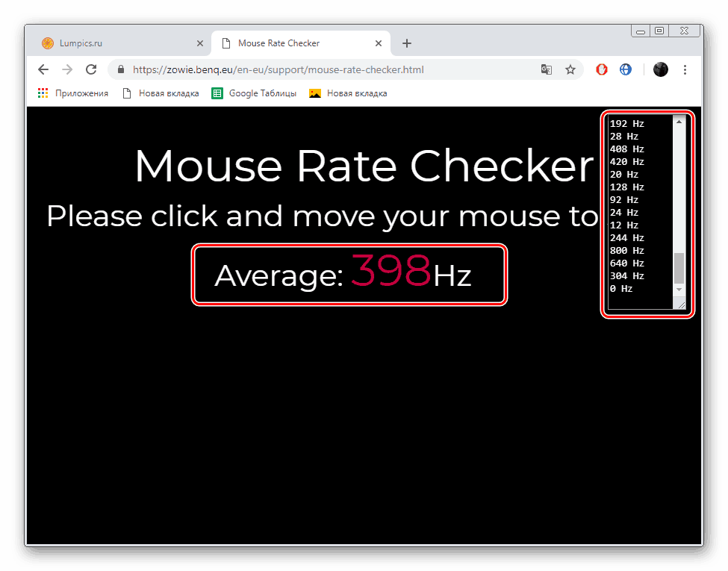Screen dimensions: 728x571
Task: Click the 800 Hz log entry
Action: coord(626,251)
